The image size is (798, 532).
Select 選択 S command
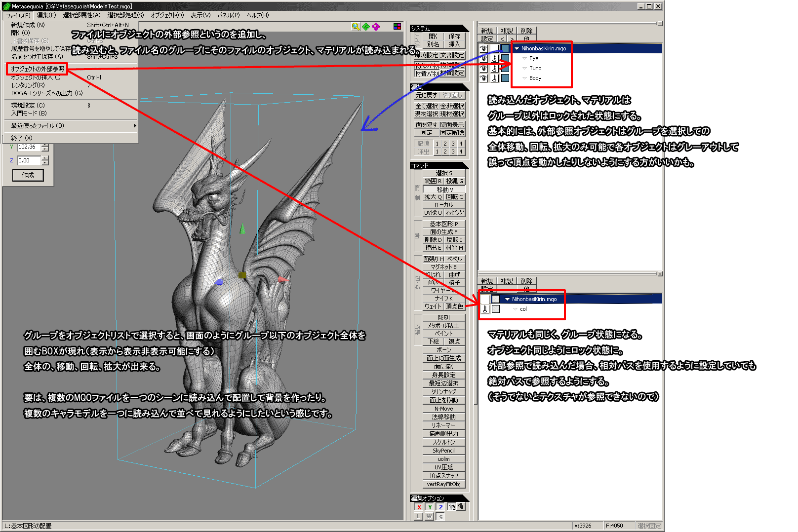point(444,173)
